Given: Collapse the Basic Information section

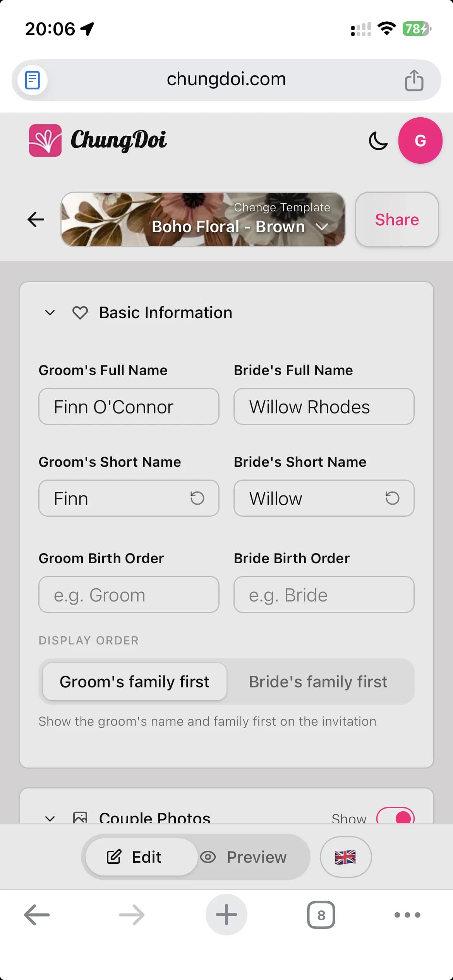Looking at the screenshot, I should [x=50, y=313].
